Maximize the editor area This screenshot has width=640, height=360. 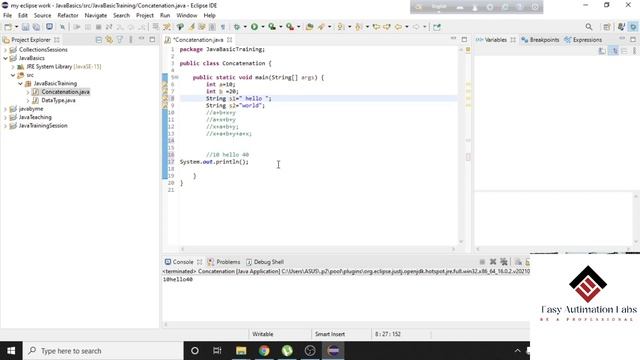click(x=464, y=39)
